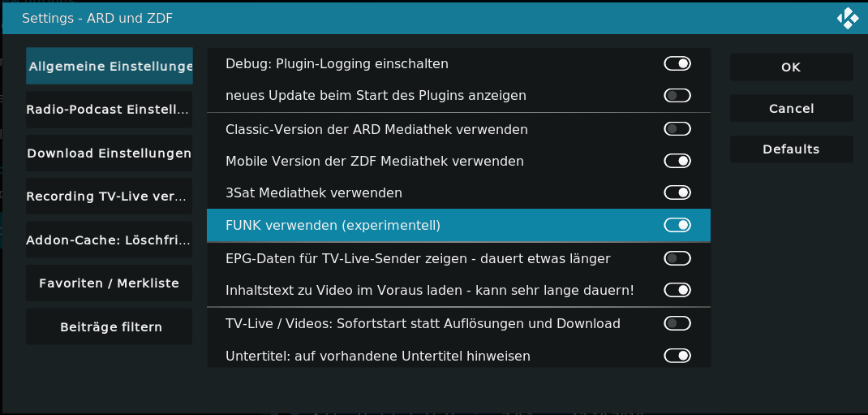Open Allgemeine Einstellungen category

click(x=109, y=66)
